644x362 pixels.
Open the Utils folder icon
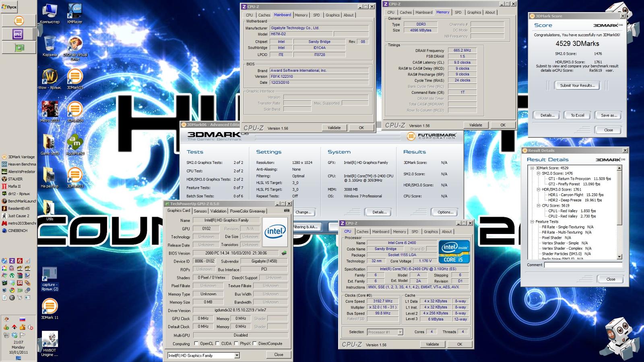click(50, 210)
